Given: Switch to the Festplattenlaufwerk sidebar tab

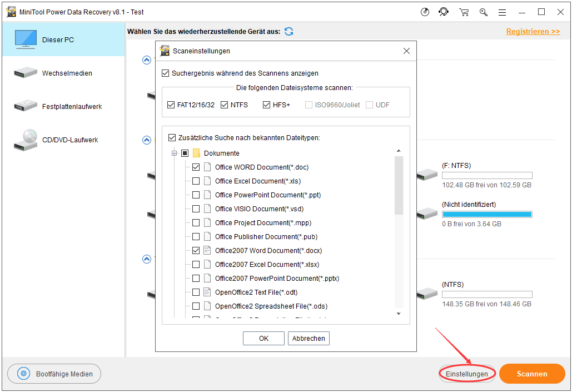Looking at the screenshot, I should [x=63, y=106].
